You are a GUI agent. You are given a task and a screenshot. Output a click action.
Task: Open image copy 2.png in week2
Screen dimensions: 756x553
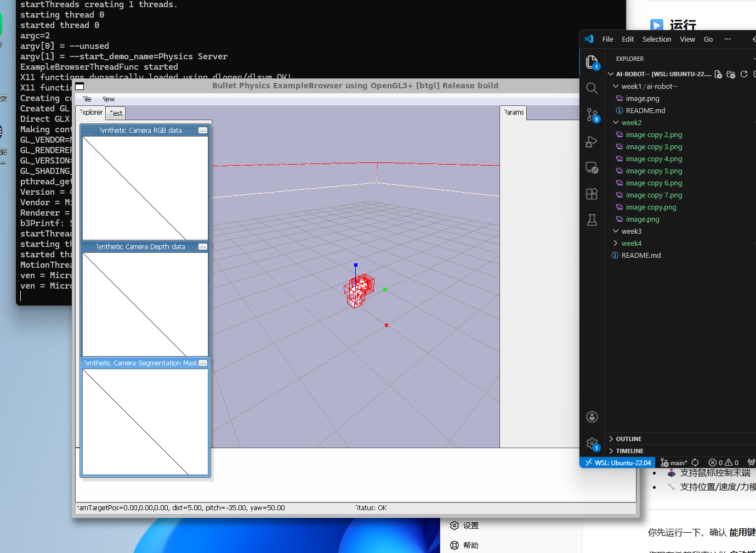coord(654,135)
